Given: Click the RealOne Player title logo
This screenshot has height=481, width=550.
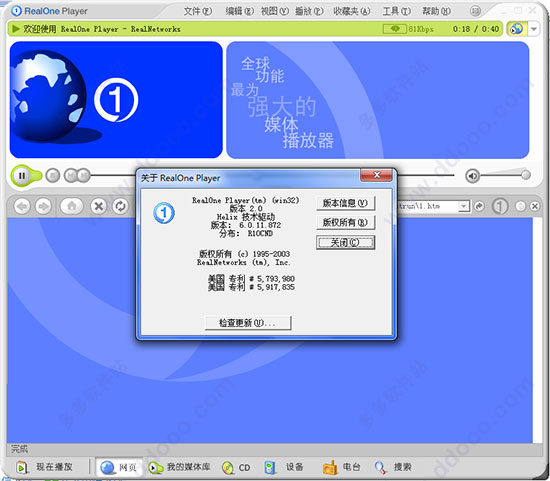Looking at the screenshot, I should pyautogui.click(x=49, y=11).
